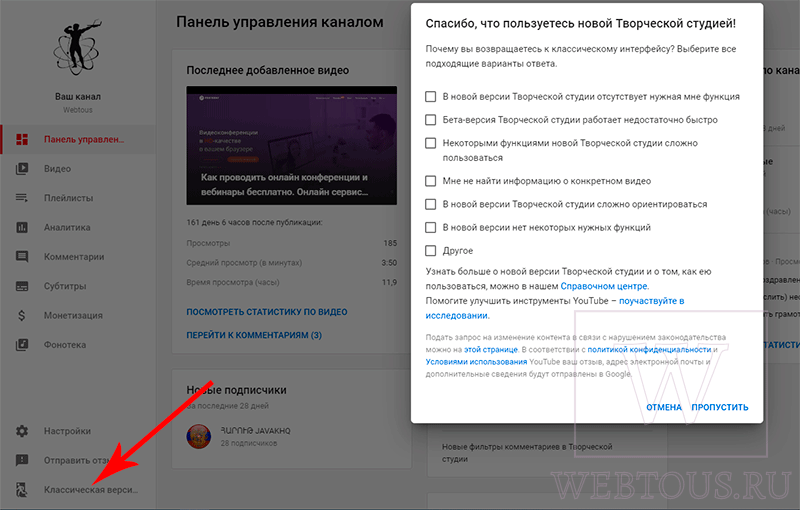The width and height of the screenshot is (800, 510).
Task: Open the Видео section icon in sidebar
Action: coord(22,168)
